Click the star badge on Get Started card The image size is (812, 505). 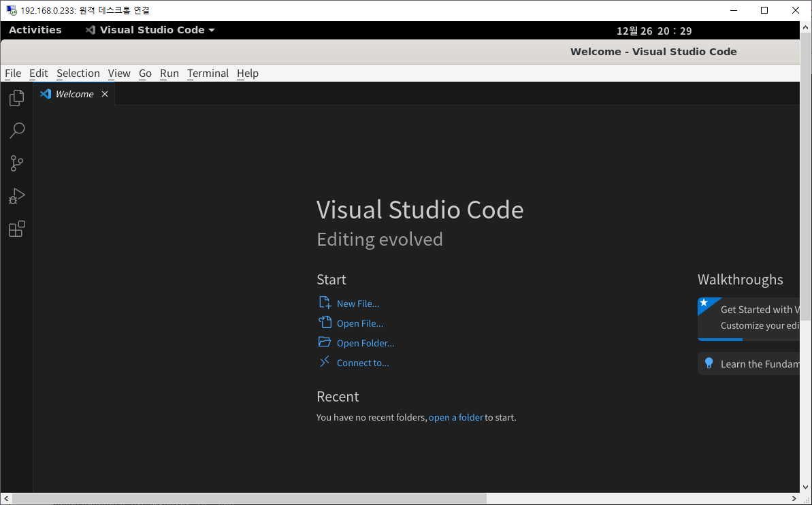[704, 302]
